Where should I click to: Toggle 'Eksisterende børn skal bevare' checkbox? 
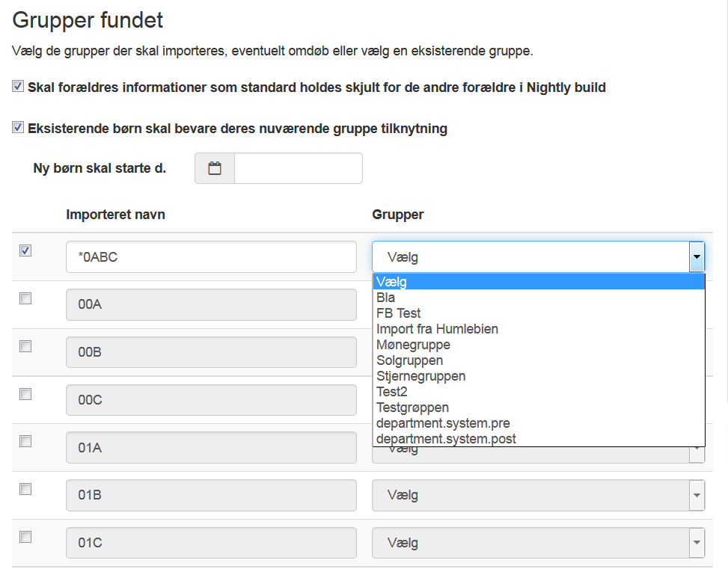point(18,127)
